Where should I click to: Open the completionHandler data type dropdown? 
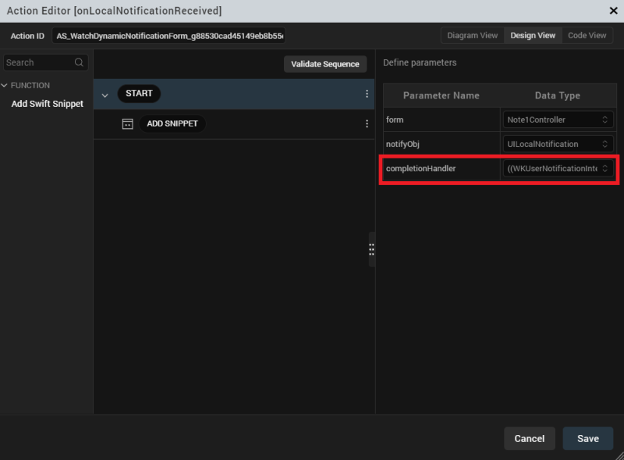tap(558, 169)
